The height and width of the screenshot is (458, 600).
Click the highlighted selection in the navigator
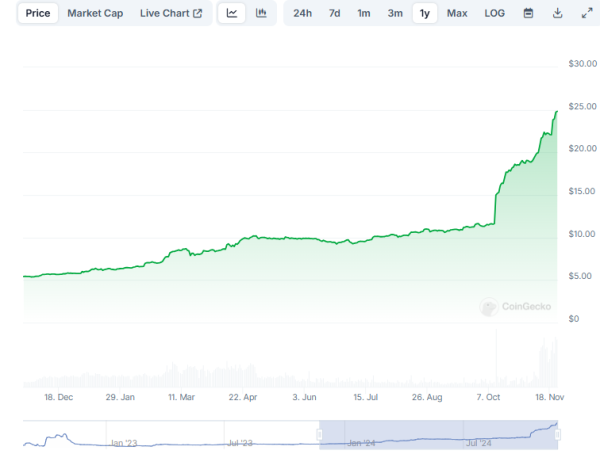coord(439,435)
